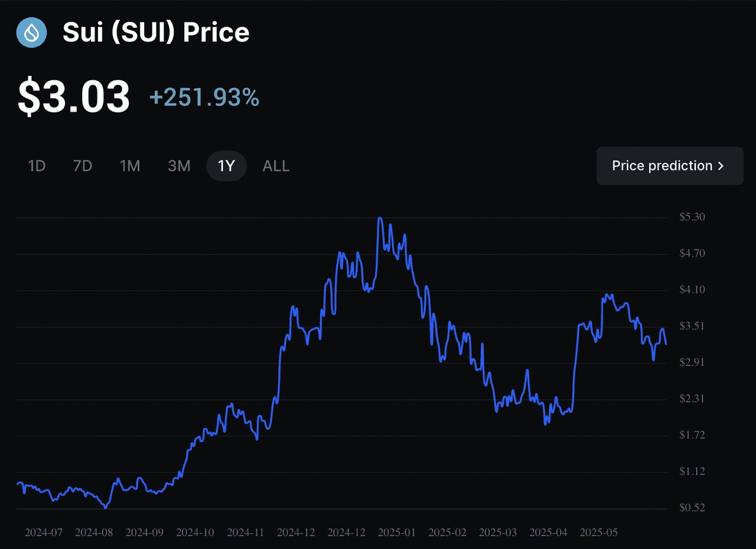756x549 pixels.
Task: Select the 1D time range
Action: click(37, 166)
